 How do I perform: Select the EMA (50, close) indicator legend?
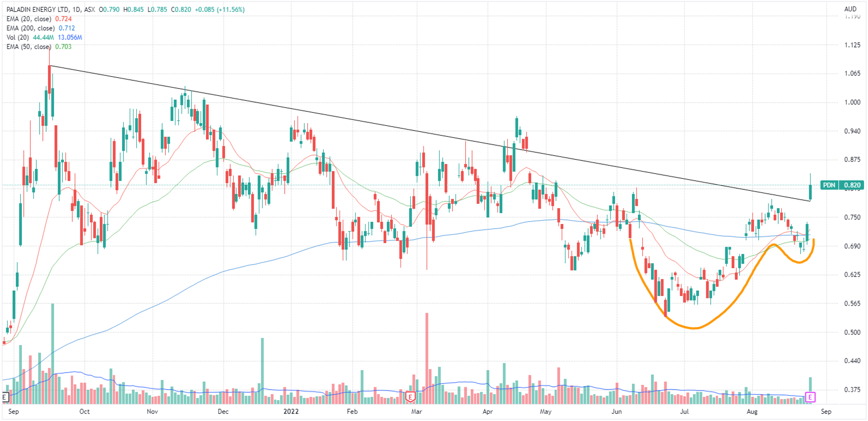tap(29, 47)
